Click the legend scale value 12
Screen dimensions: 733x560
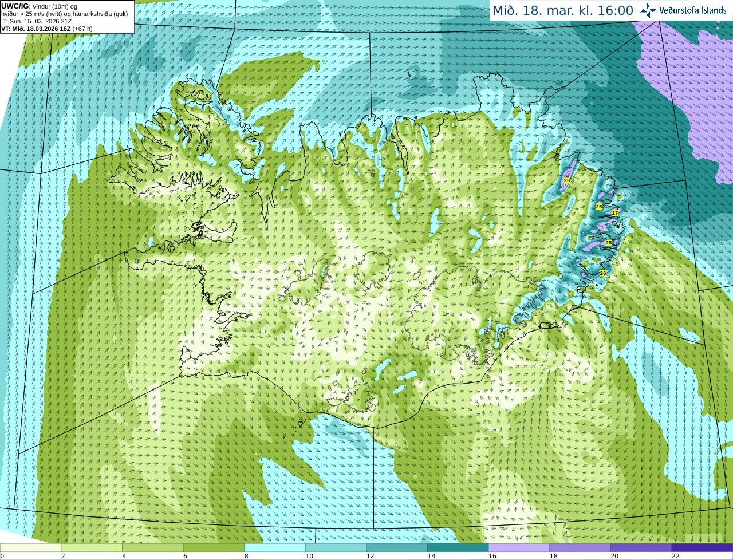click(x=370, y=555)
